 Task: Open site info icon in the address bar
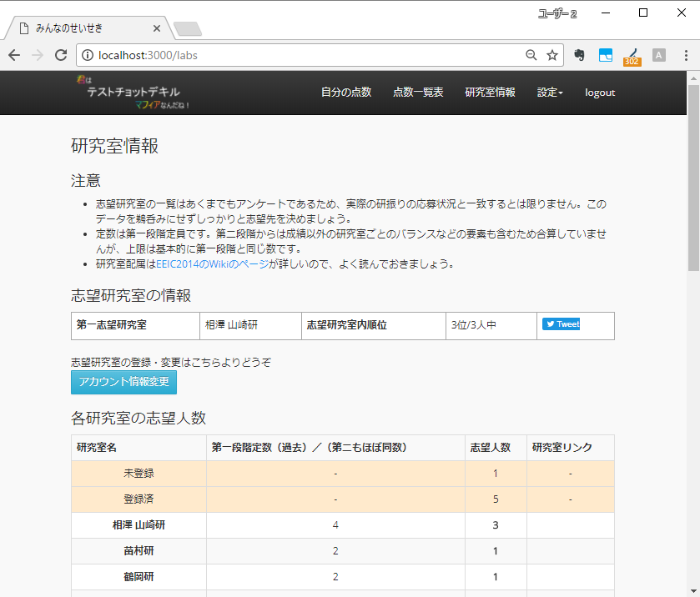(x=88, y=55)
